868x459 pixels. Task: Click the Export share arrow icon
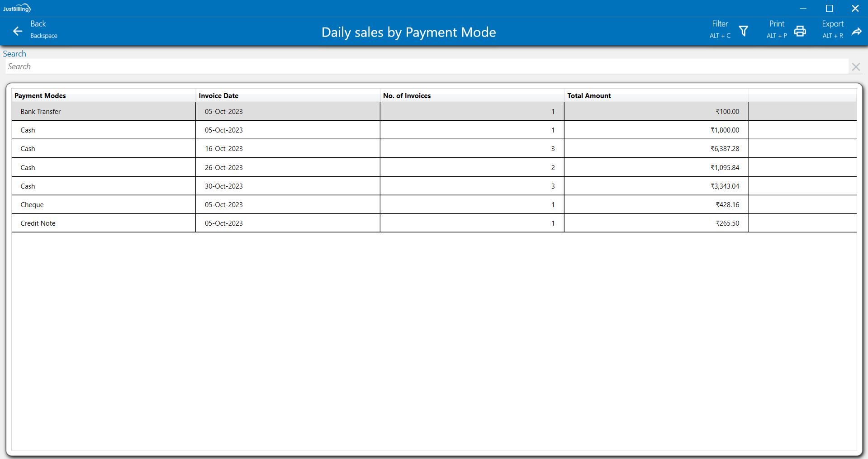pyautogui.click(x=856, y=31)
